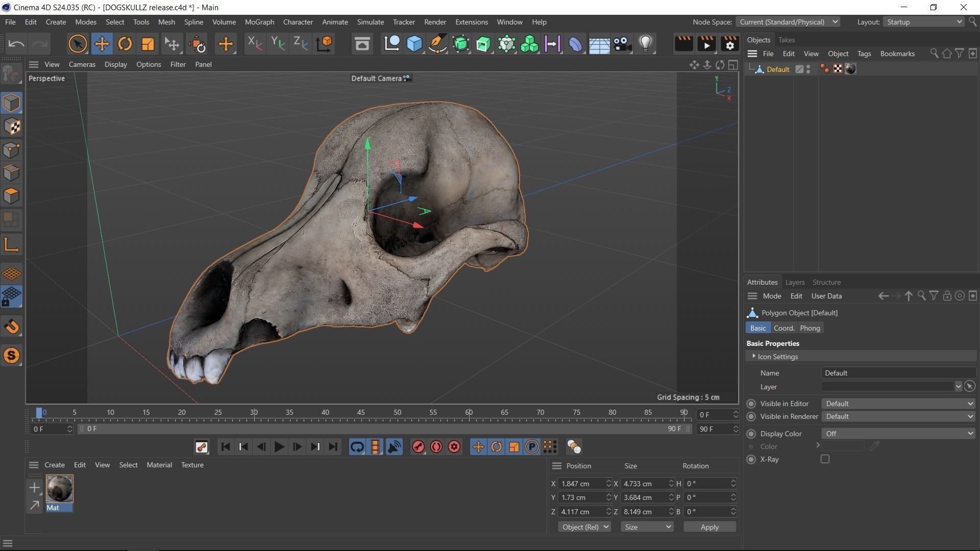Screen dimensions: 980x551
Task: Toggle coordinate system cube icon
Action: point(324,44)
